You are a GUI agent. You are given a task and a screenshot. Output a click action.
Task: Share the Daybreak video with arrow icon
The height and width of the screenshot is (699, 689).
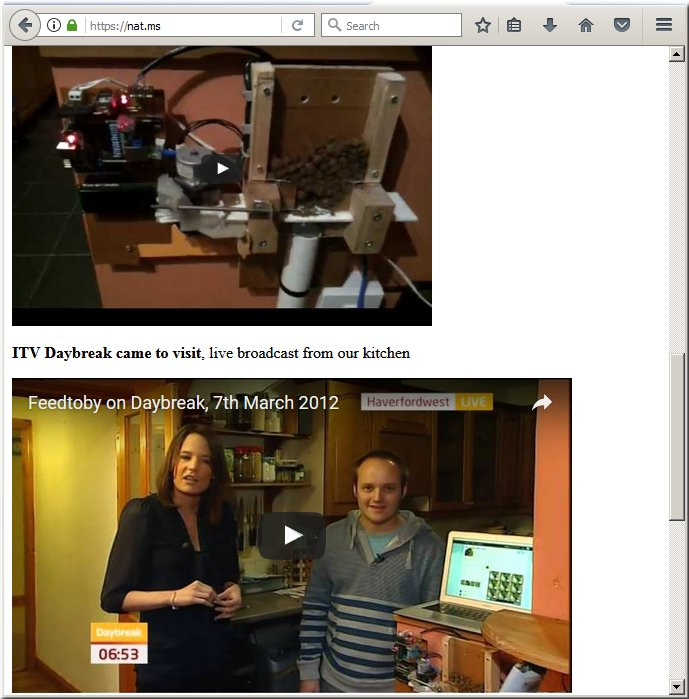point(542,402)
